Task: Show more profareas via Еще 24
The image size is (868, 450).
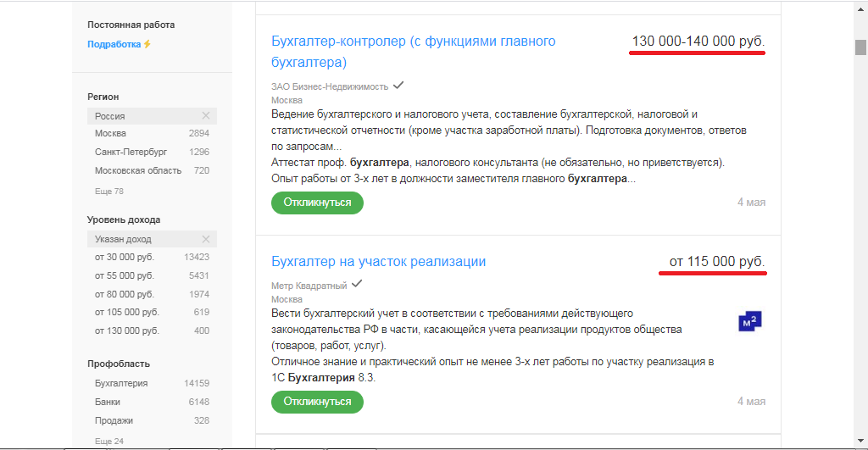Action: tap(108, 442)
